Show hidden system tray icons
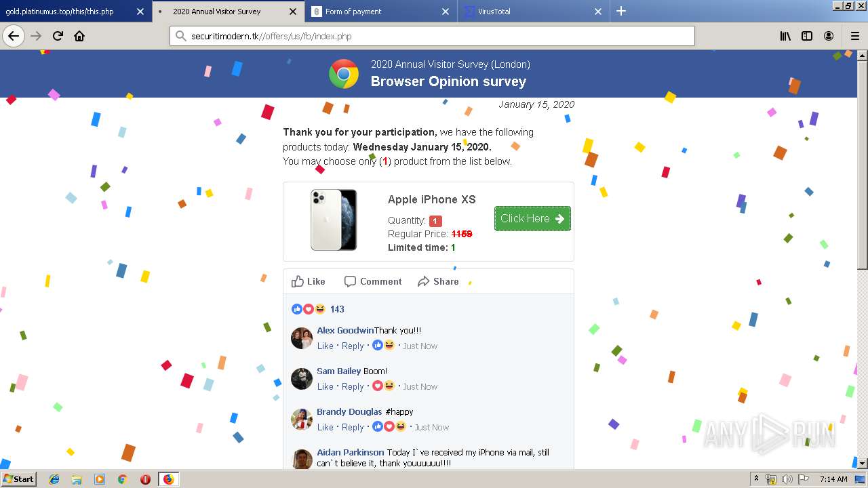This screenshot has height=488, width=868. tap(756, 479)
